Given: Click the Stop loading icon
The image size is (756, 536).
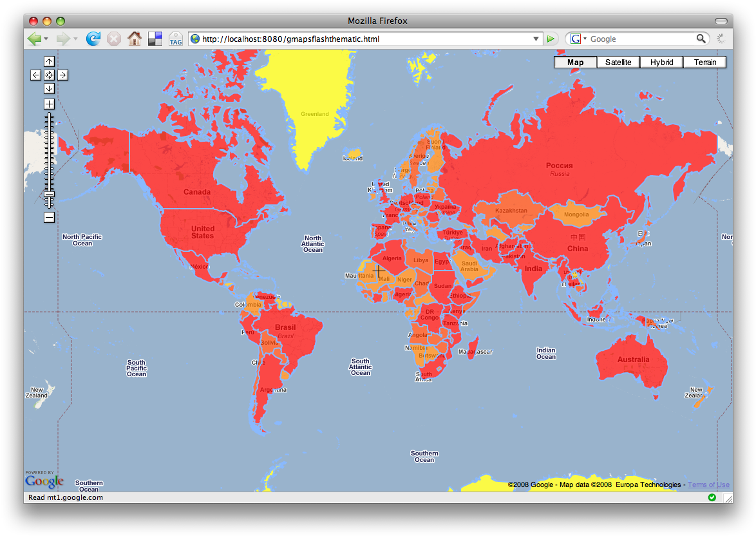Looking at the screenshot, I should pyautogui.click(x=113, y=39).
